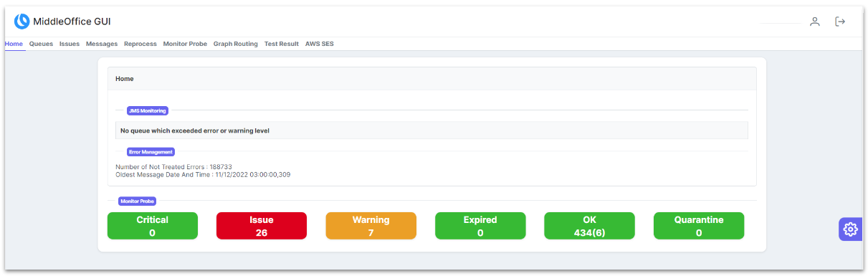Open the AWS SES tab
Screen dimensions: 868x276
320,44
